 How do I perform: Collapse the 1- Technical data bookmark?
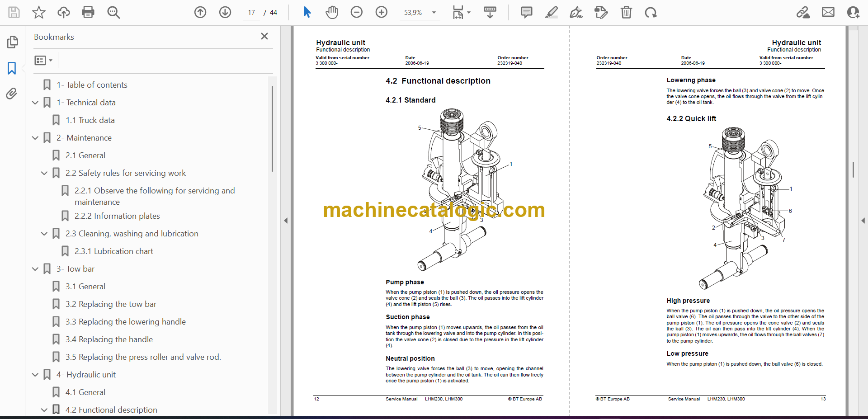point(35,103)
